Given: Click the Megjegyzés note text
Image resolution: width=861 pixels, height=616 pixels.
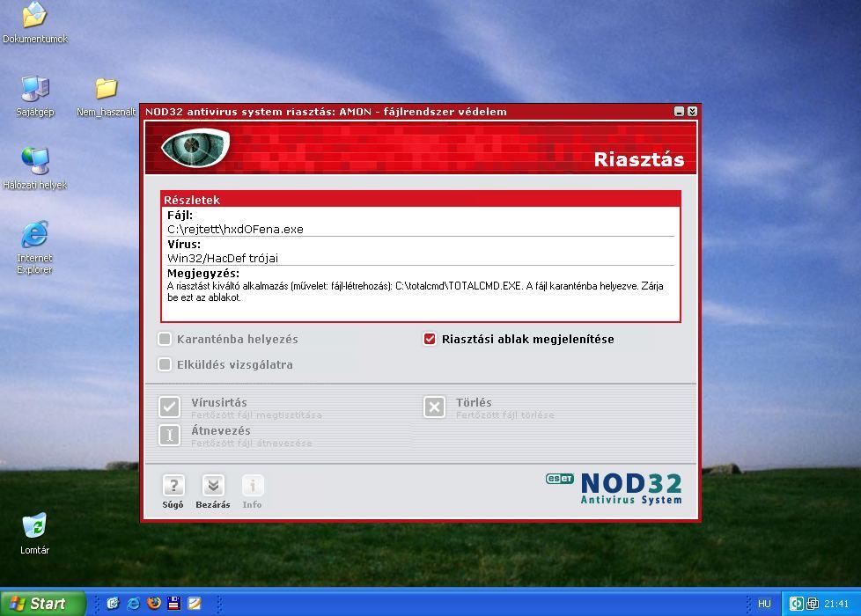Looking at the screenshot, I should [x=416, y=291].
